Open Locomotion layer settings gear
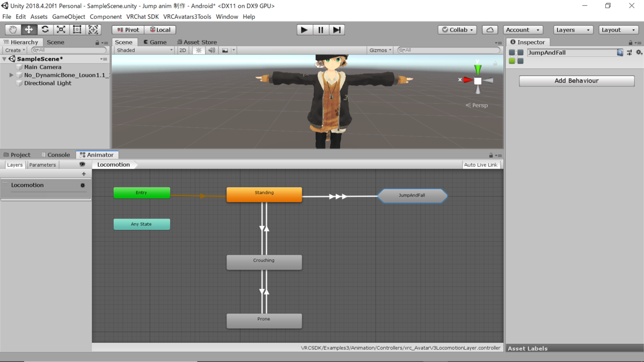This screenshot has width=644, height=362. pyautogui.click(x=83, y=185)
